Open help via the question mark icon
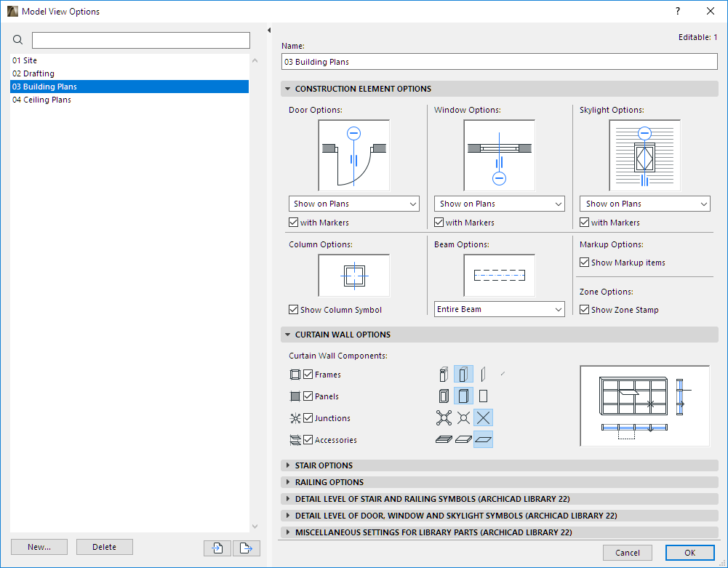 tap(677, 11)
